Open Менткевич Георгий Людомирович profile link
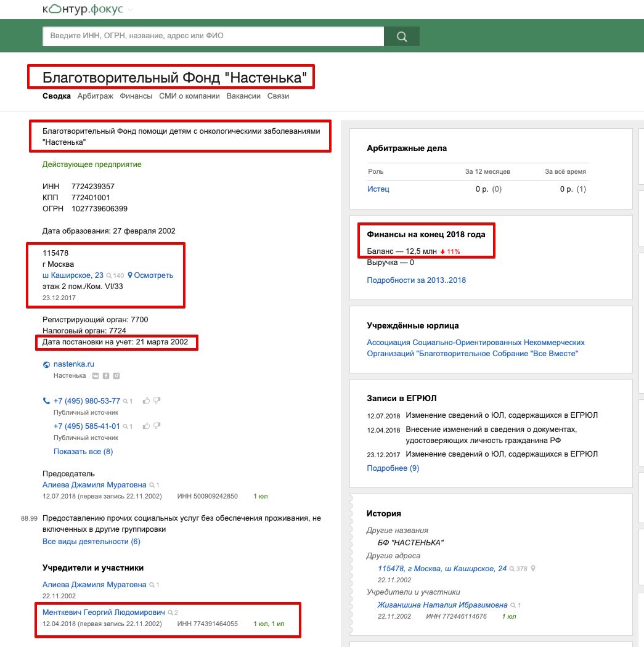Viewport: 644px width, 647px height. click(104, 612)
